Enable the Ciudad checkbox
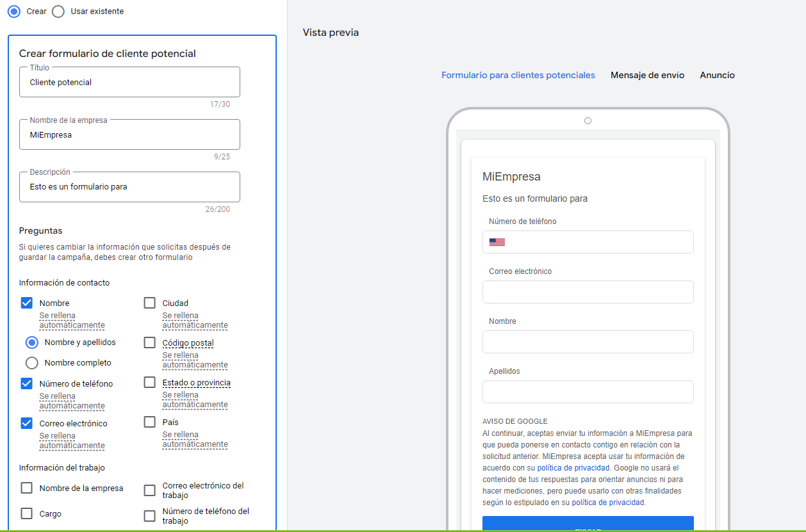The width and height of the screenshot is (806, 532). (150, 303)
